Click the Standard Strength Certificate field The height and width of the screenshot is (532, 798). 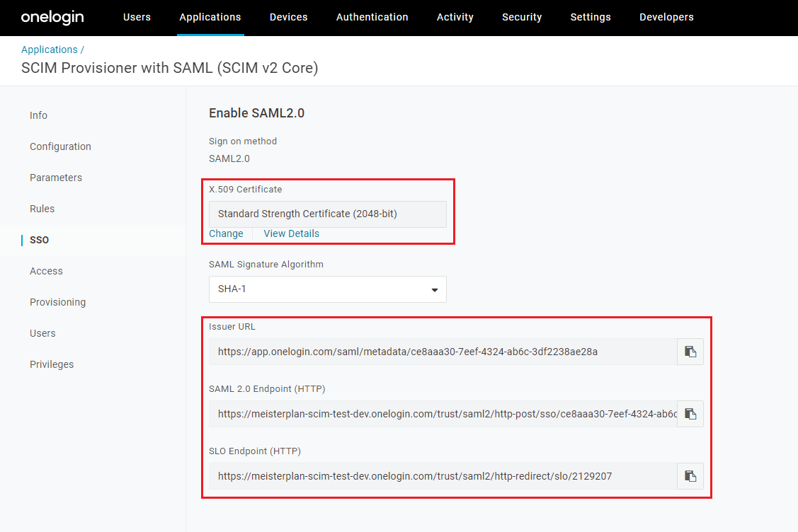[327, 214]
